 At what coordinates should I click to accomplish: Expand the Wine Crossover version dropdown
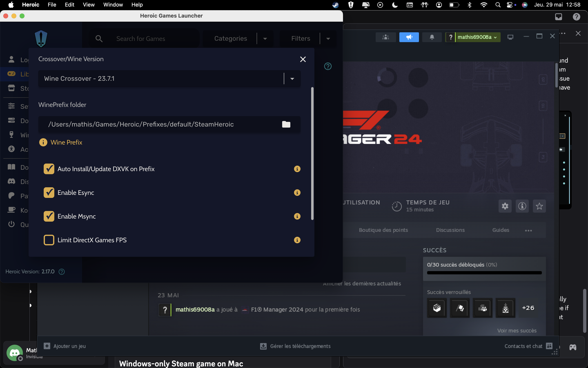(292, 79)
